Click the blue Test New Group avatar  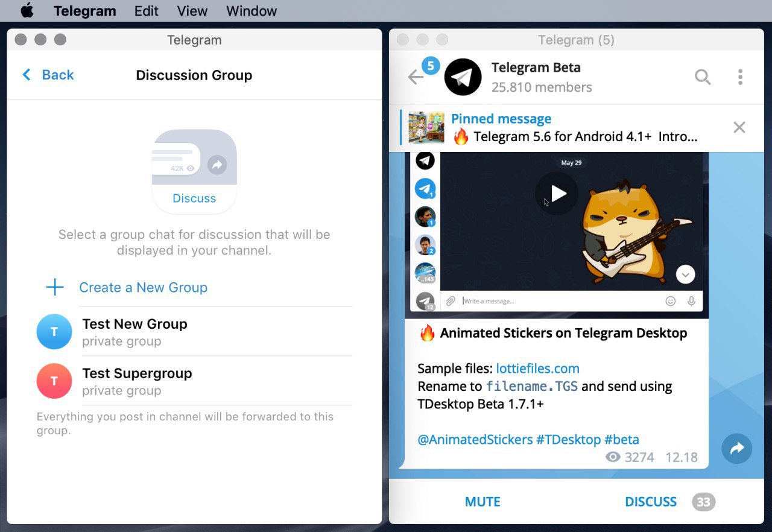click(x=54, y=332)
